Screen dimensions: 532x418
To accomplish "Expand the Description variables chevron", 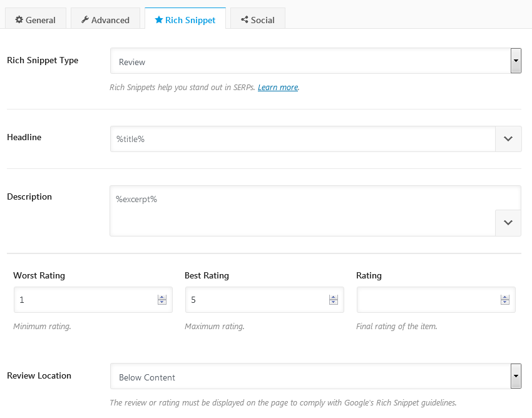I will [508, 223].
